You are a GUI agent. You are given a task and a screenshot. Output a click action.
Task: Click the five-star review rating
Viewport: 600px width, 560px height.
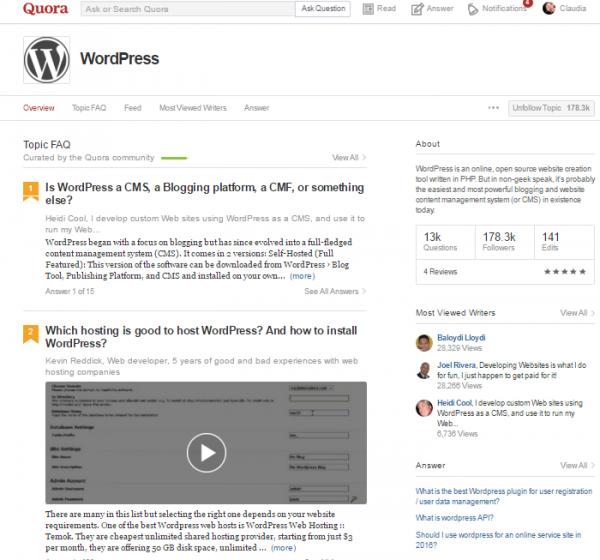(x=565, y=272)
